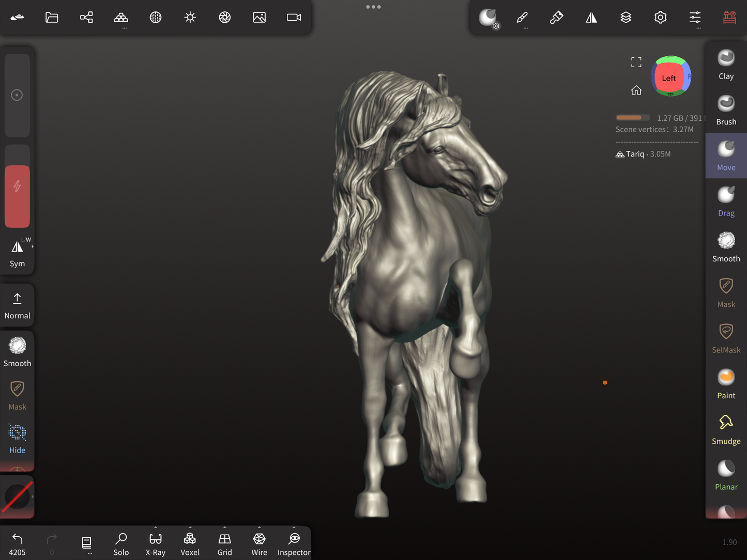Open the Layers menu

pyautogui.click(x=626, y=18)
